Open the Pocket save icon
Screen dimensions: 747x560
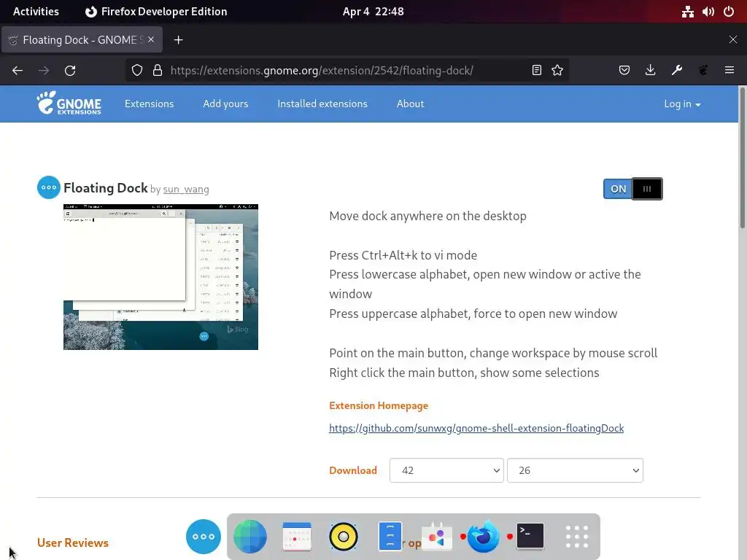624,71
